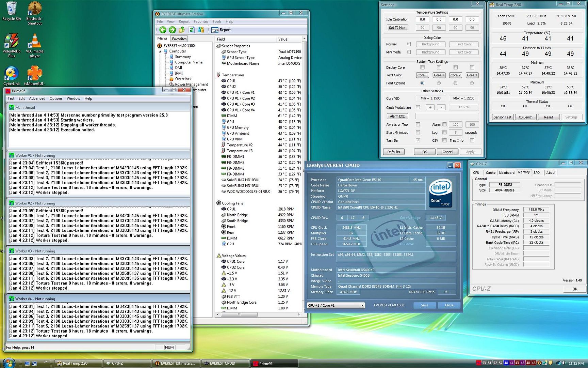Open the Favorites tab in EVEREST sidebar

pos(179,39)
